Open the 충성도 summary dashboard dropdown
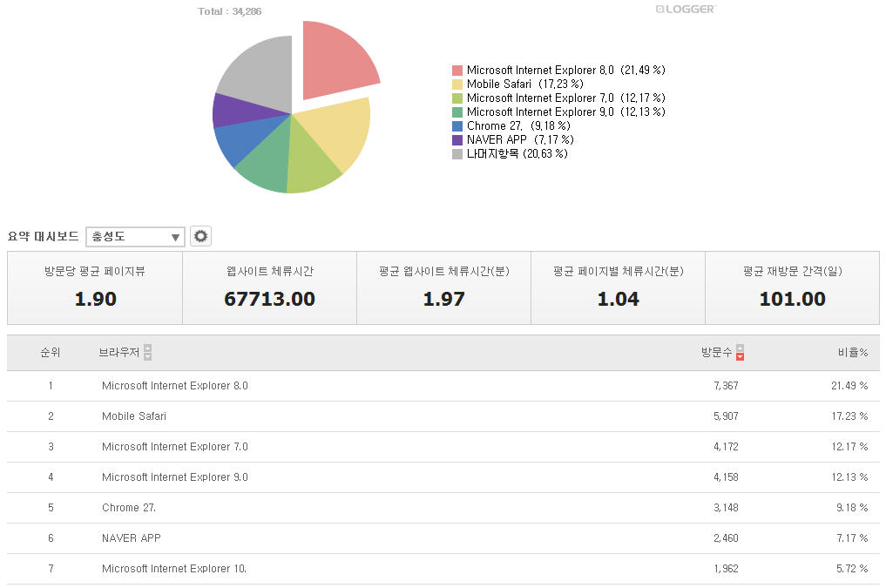The height and width of the screenshot is (588, 886). (x=136, y=237)
